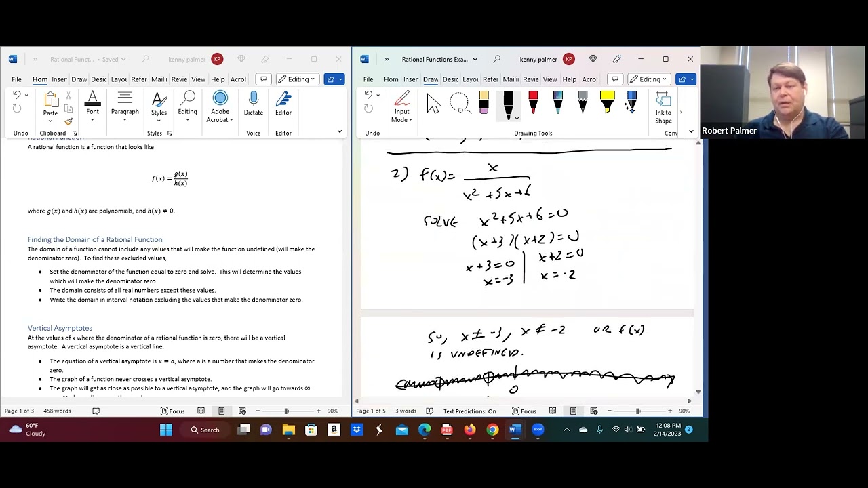Click Cut scissors icon in Clipboard group
The width and height of the screenshot is (868, 488).
click(x=68, y=97)
